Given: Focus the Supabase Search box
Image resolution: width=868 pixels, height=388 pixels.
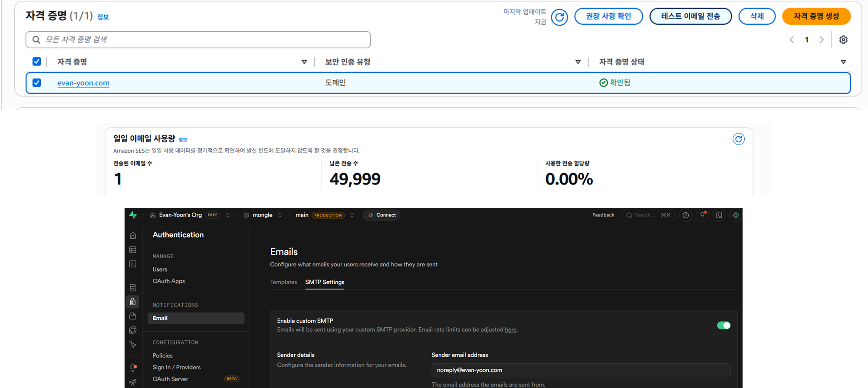Looking at the screenshot, I should click(649, 215).
